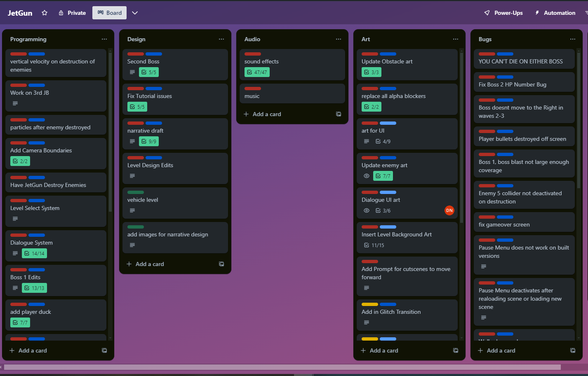
Task: Create card from template in Art list
Action: tap(456, 350)
